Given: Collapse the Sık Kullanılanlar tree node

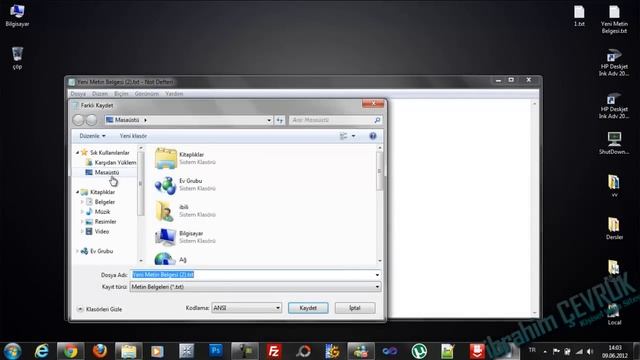Looking at the screenshot, I should [78, 152].
